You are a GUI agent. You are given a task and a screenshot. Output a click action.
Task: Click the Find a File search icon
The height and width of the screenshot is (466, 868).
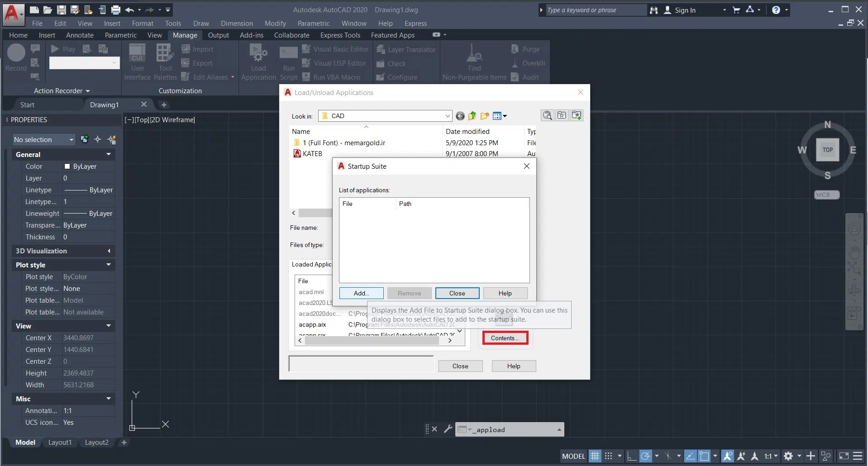547,115
